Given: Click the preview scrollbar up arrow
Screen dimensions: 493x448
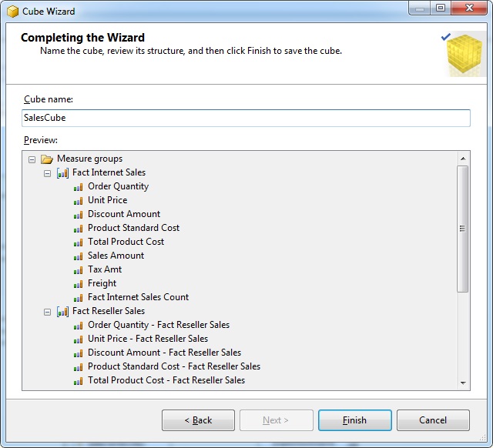Looking at the screenshot, I should pos(463,159).
